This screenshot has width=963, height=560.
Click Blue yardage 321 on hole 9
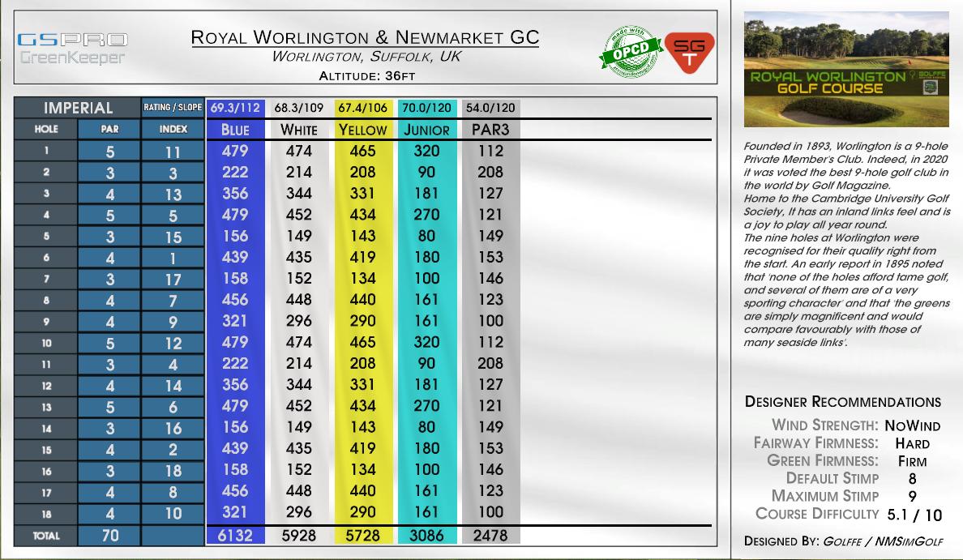[x=235, y=321]
